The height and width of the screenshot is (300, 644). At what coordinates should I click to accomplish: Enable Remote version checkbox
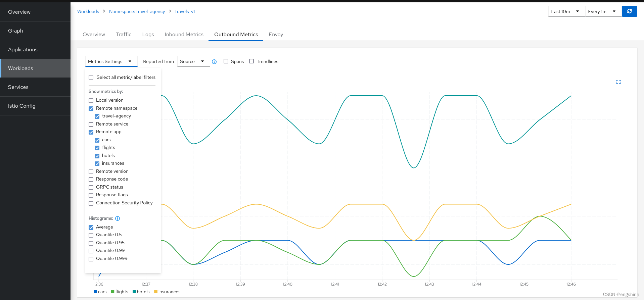[91, 171]
